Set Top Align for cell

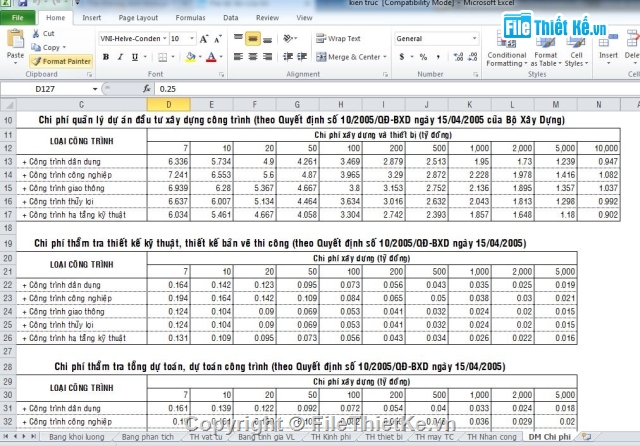point(238,39)
